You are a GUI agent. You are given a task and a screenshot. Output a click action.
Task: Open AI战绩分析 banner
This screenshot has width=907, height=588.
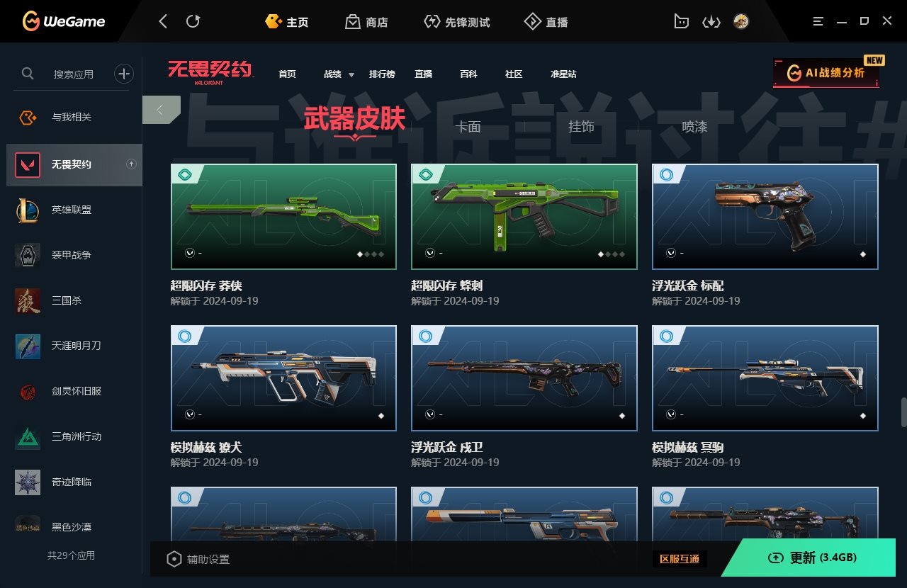pos(826,73)
